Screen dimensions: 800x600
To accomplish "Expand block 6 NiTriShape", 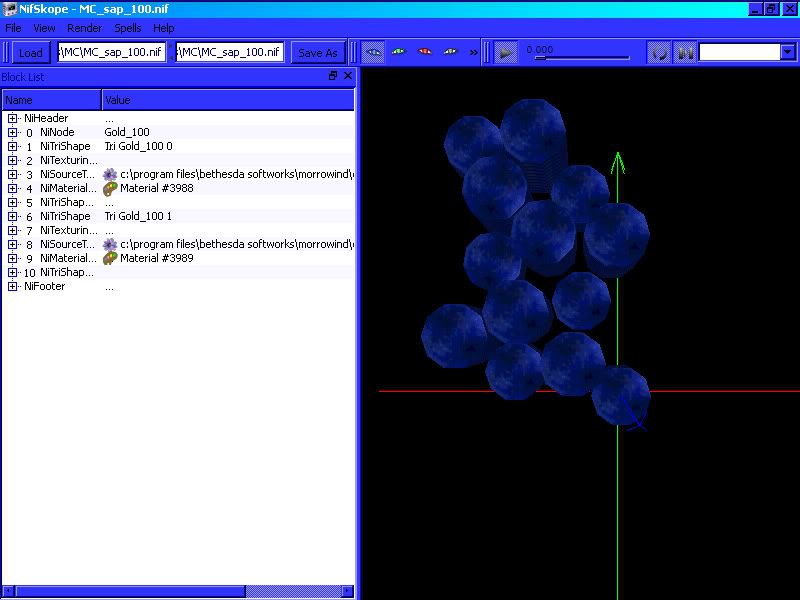I will [x=12, y=216].
